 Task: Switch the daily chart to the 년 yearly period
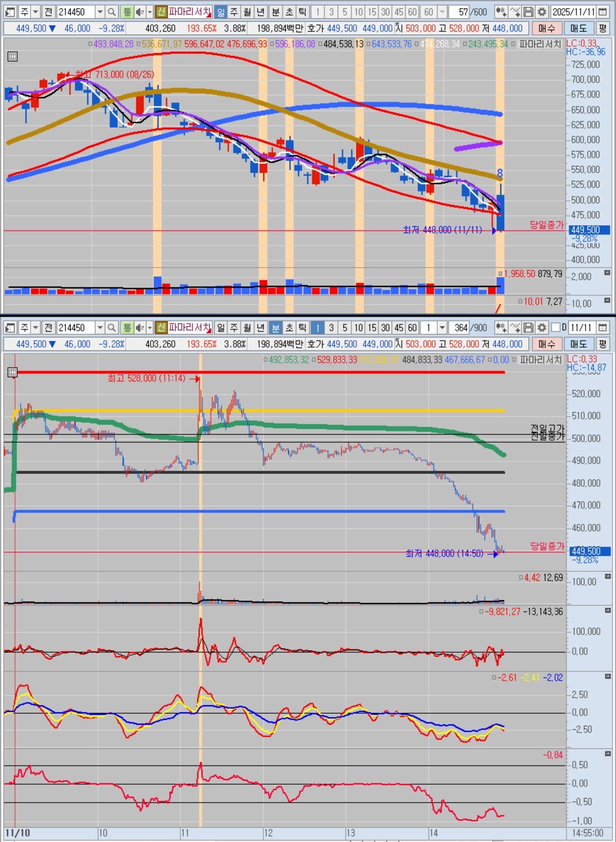(260, 12)
